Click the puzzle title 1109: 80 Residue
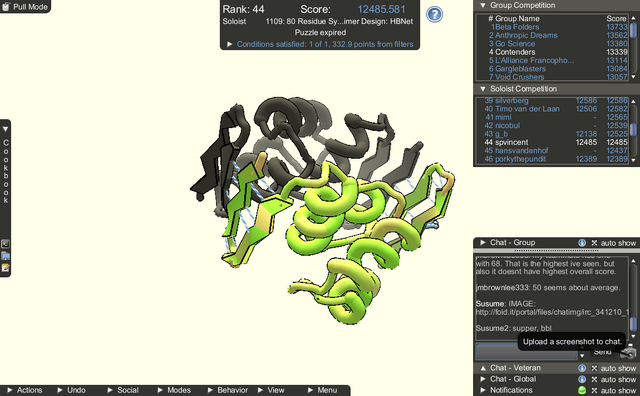This screenshot has height=396, width=640. pos(339,21)
